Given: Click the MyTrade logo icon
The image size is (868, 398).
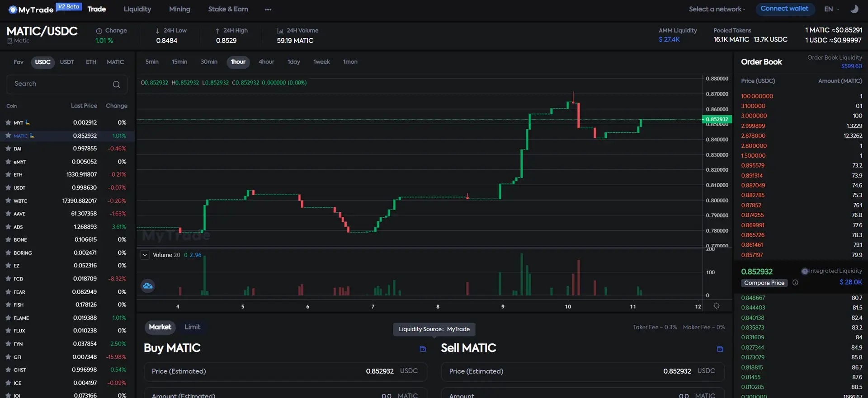Looking at the screenshot, I should pos(13,9).
